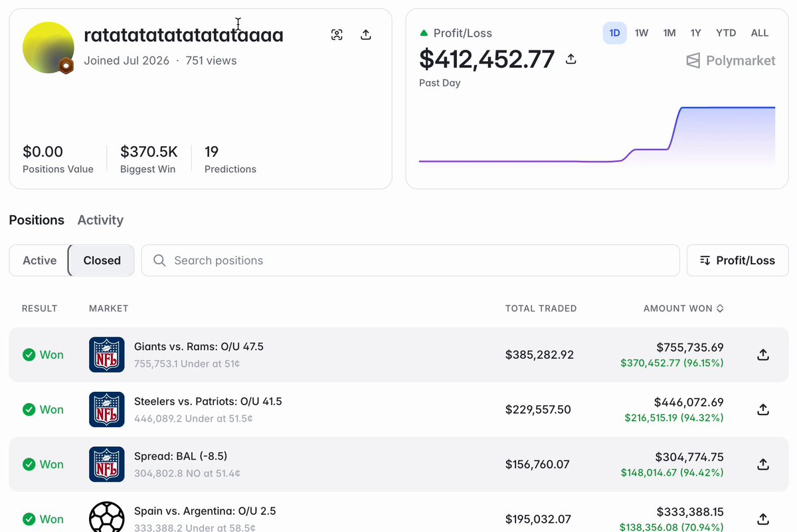The width and height of the screenshot is (797, 532).
Task: Open the Profit/Loss sort dropdown
Action: 737,260
